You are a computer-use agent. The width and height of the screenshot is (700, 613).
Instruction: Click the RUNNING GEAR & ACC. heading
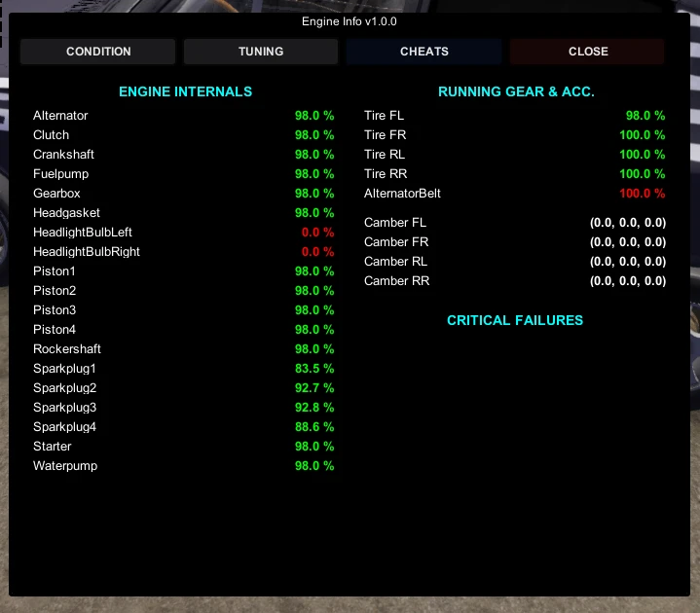tap(516, 91)
